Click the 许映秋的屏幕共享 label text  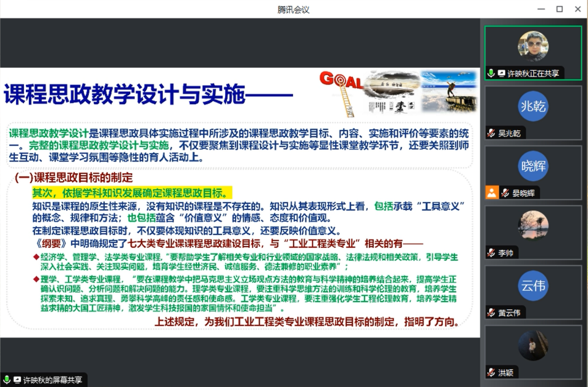click(x=52, y=380)
